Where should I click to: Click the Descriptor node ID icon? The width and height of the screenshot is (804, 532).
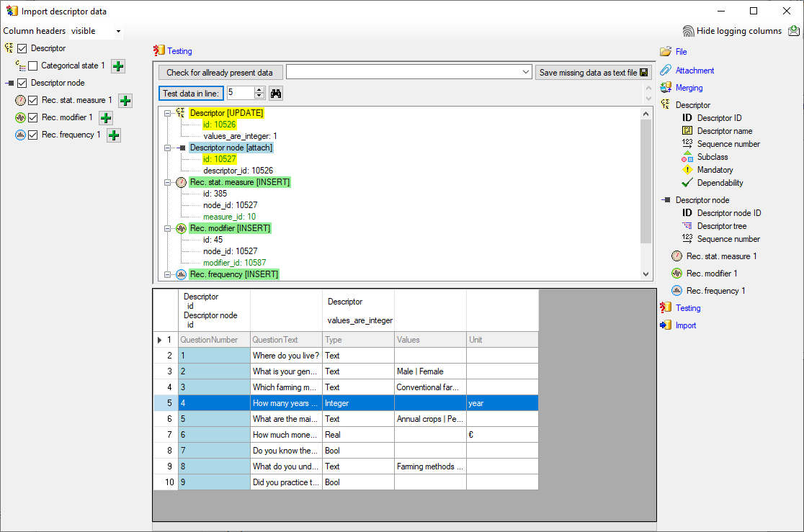coord(687,212)
